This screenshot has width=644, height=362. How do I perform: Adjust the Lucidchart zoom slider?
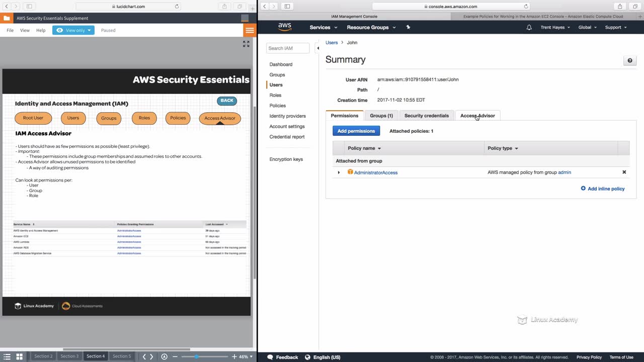pos(196,356)
